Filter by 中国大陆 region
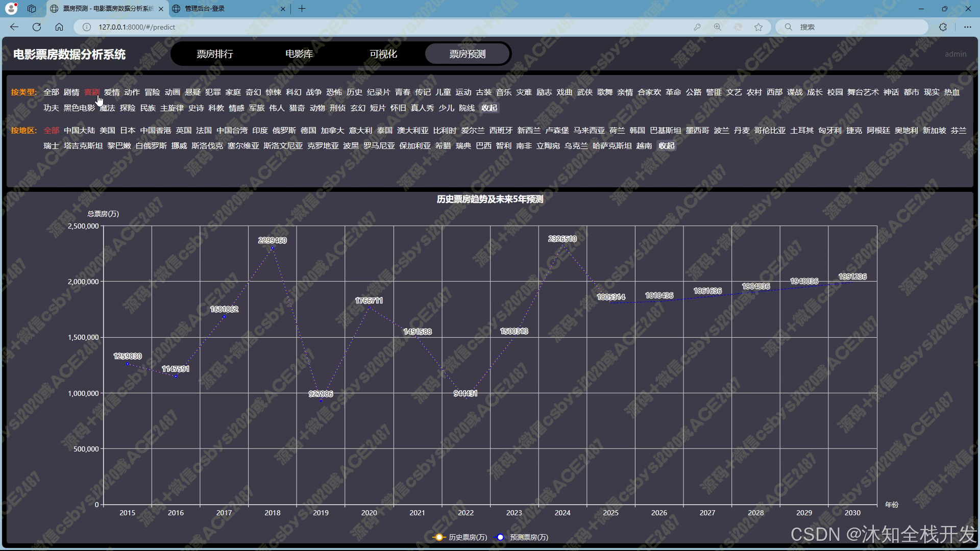The width and height of the screenshot is (980, 551). point(79,131)
